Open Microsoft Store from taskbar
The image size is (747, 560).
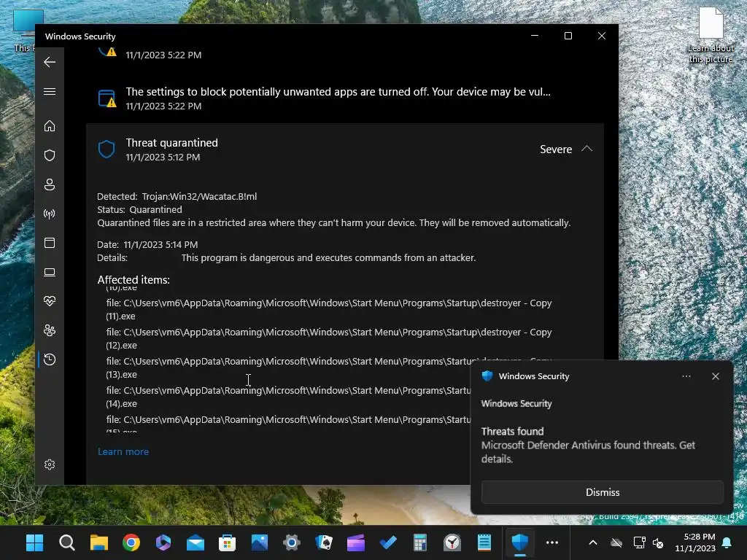[x=228, y=542]
